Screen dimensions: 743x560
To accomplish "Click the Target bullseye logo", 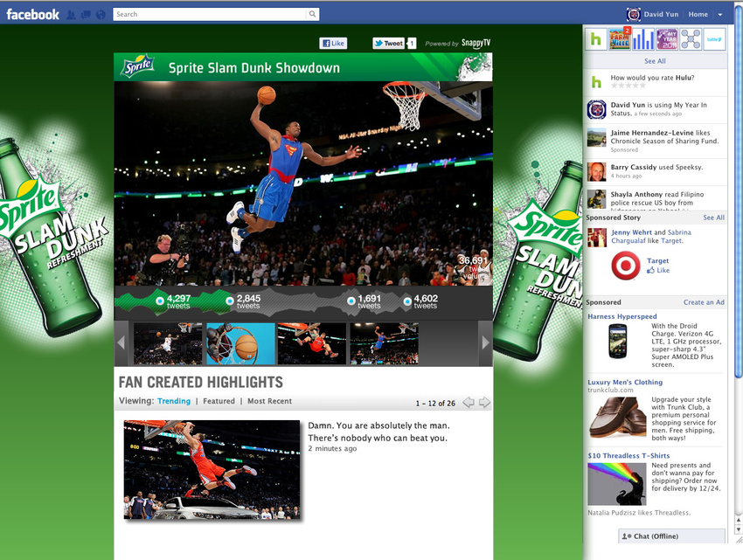I will [626, 266].
